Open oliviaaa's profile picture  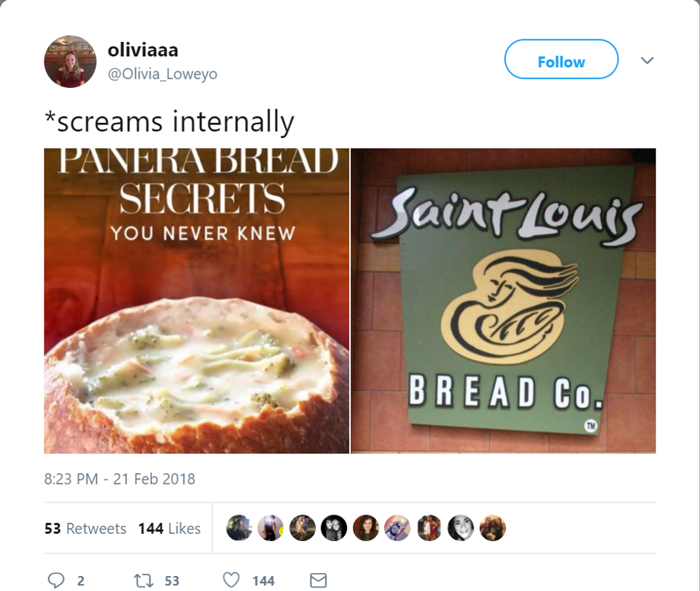70,61
